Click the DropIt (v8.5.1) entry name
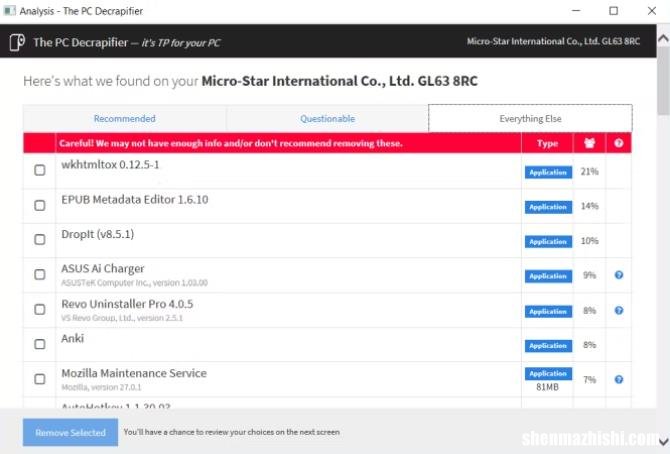This screenshot has height=454, width=670. (x=97, y=234)
